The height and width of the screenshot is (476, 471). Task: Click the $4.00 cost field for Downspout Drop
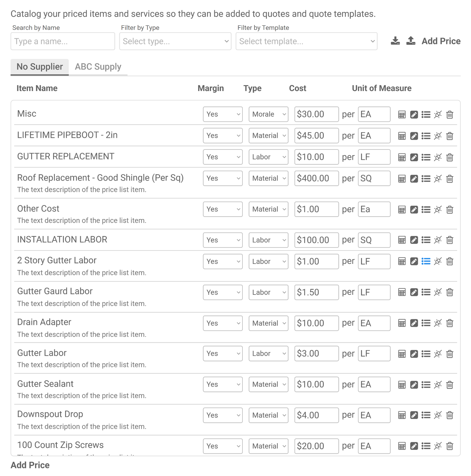(x=317, y=415)
